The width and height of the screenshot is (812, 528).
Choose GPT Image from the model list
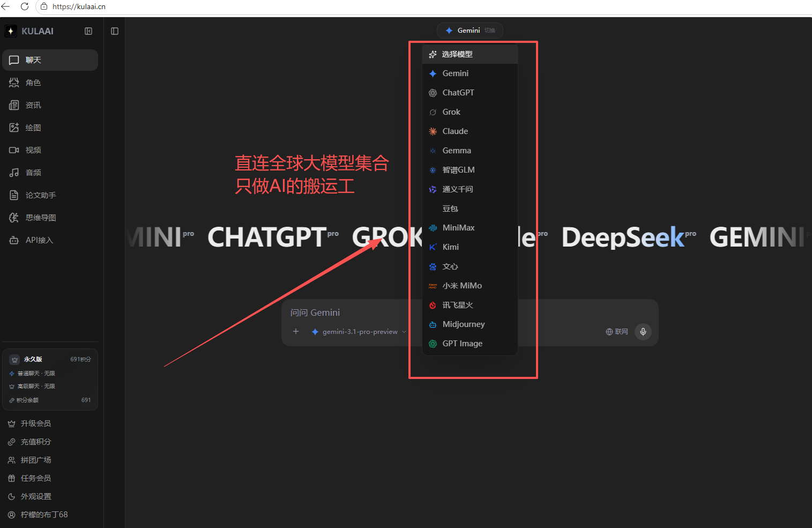point(470,344)
